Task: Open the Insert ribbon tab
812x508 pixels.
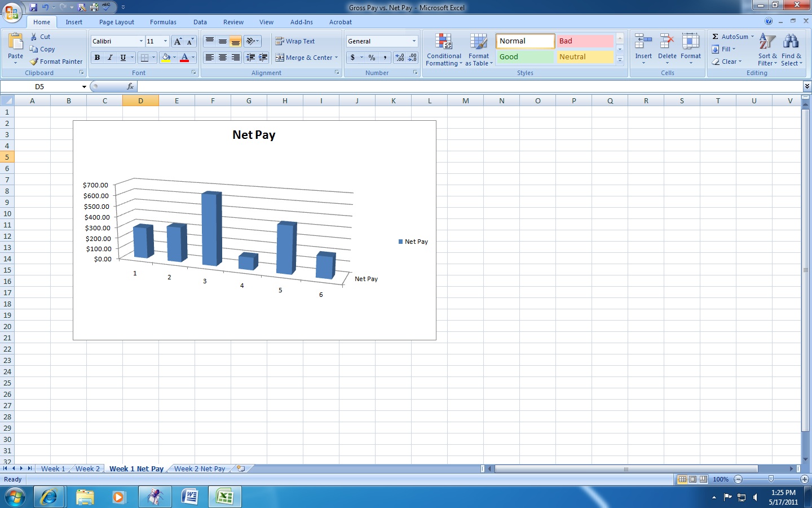Action: click(74, 22)
